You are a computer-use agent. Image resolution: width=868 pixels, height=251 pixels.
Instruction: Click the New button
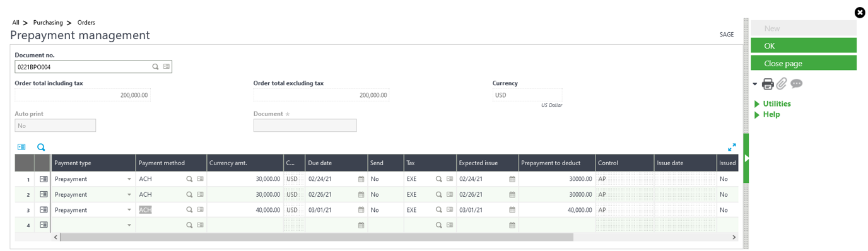(804, 28)
